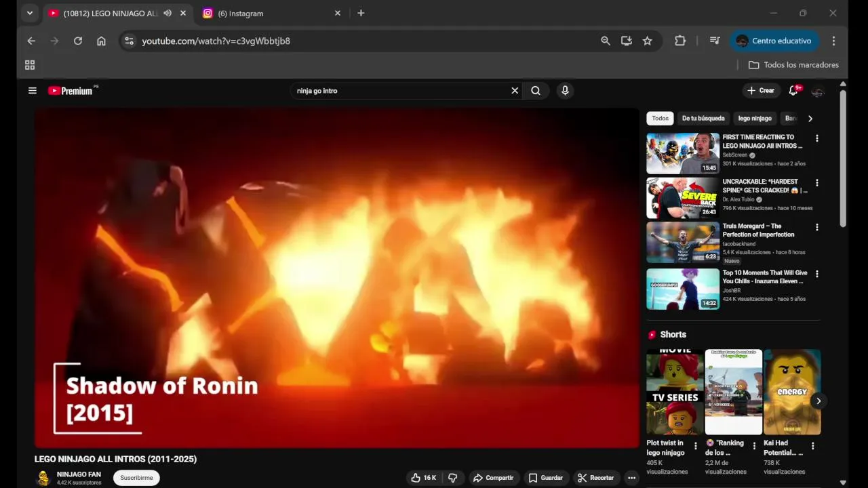Image resolution: width=868 pixels, height=488 pixels.
Task: Open the Plot twist in lego ninjago short
Action: pyautogui.click(x=675, y=392)
